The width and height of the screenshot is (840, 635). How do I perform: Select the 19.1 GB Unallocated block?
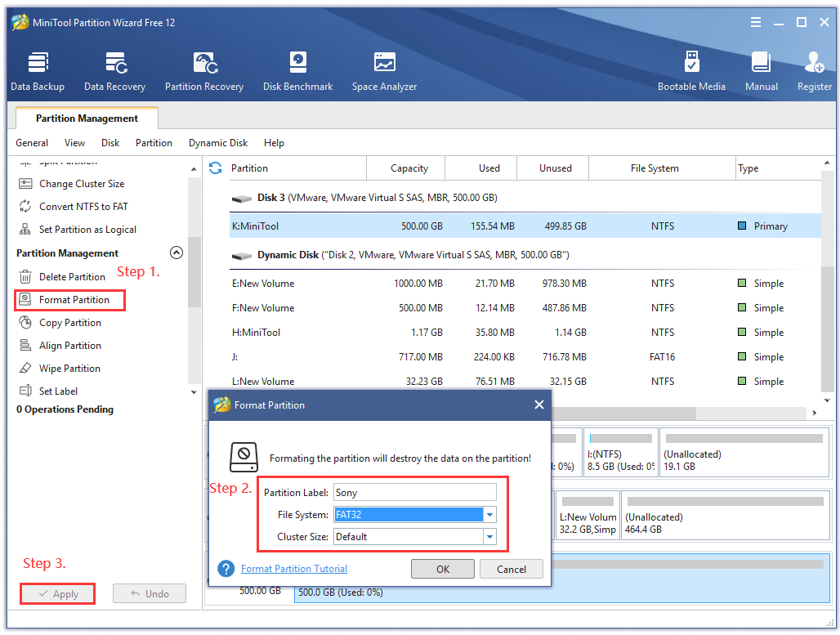pos(744,452)
